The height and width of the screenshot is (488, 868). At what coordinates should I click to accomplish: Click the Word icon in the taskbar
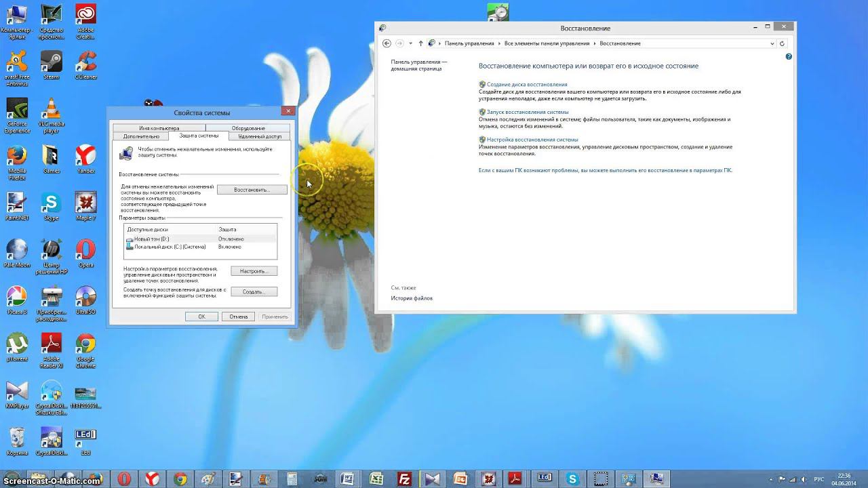click(347, 479)
